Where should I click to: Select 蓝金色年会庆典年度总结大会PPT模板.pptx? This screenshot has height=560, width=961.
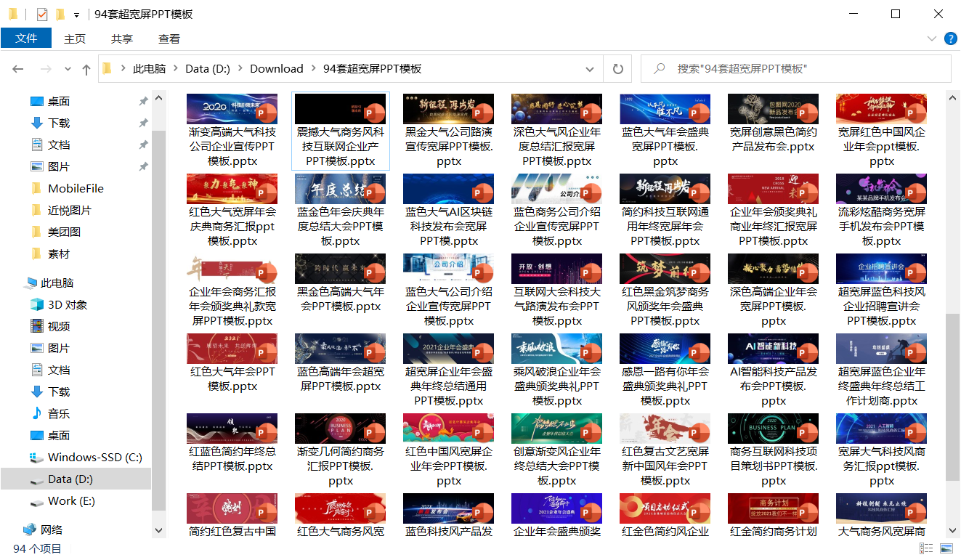[x=341, y=211]
